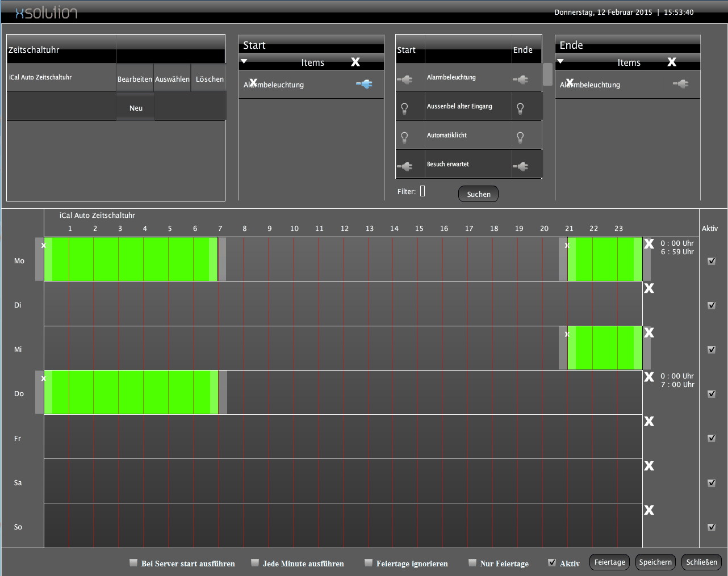The height and width of the screenshot is (576, 728).
Task: Click start plug icon for Besuch erwartet
Action: pyautogui.click(x=404, y=166)
